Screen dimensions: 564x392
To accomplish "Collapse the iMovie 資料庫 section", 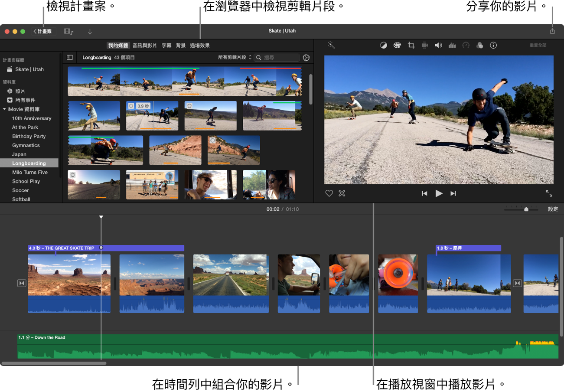I will (4, 109).
